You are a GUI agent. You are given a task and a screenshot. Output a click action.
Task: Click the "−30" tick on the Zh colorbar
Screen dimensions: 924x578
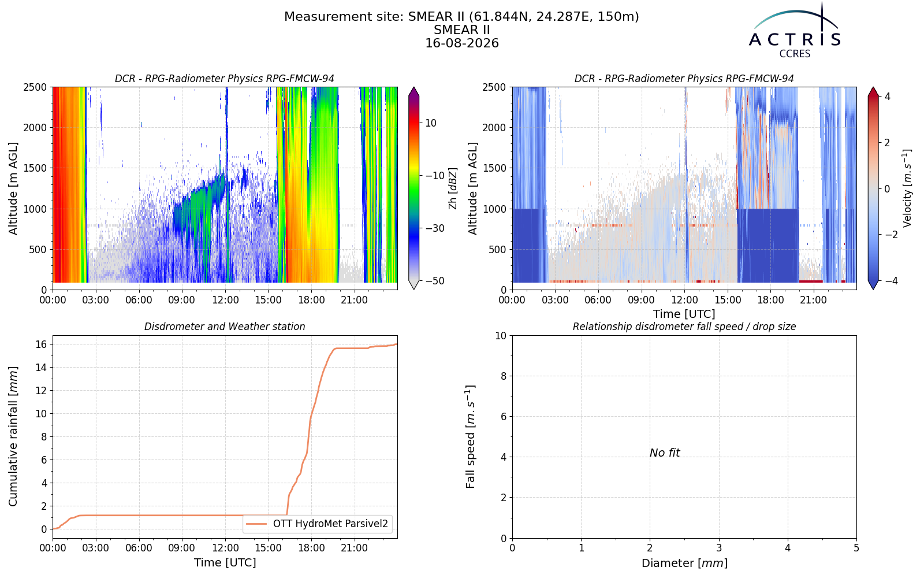[434, 228]
